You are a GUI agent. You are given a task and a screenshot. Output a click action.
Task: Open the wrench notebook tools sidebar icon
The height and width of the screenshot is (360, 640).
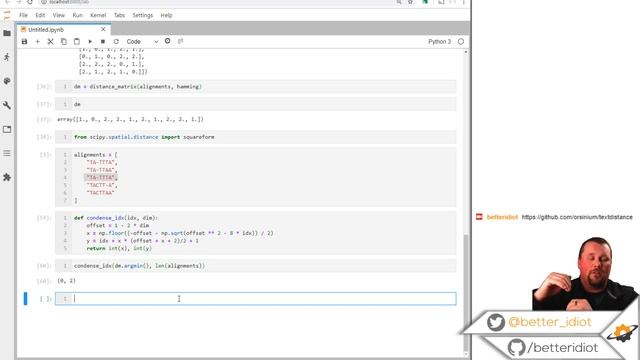7,105
